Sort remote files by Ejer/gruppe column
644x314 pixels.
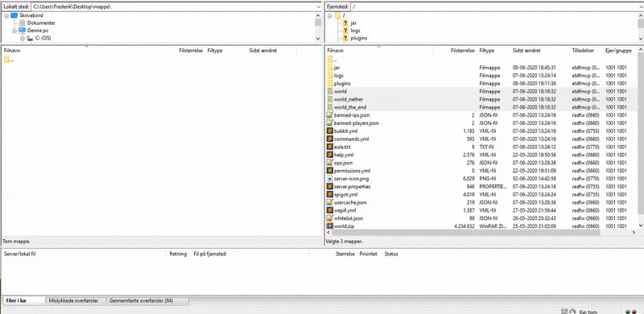click(x=619, y=51)
